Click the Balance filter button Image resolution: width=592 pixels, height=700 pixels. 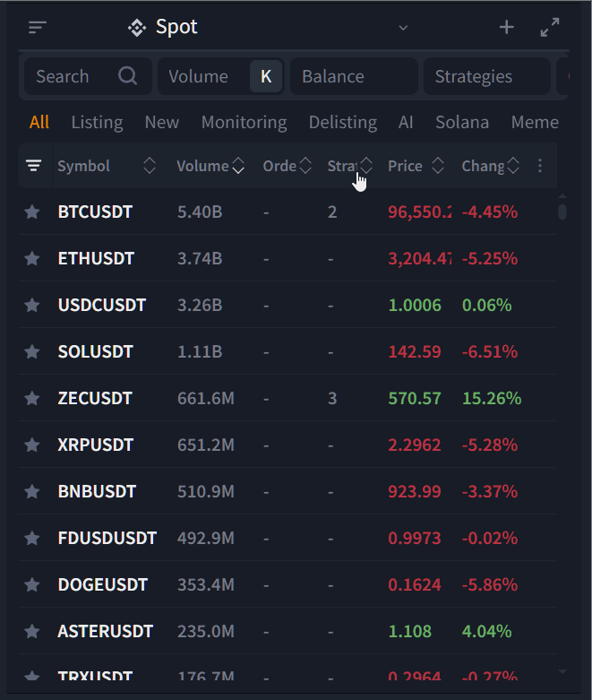[x=354, y=76]
